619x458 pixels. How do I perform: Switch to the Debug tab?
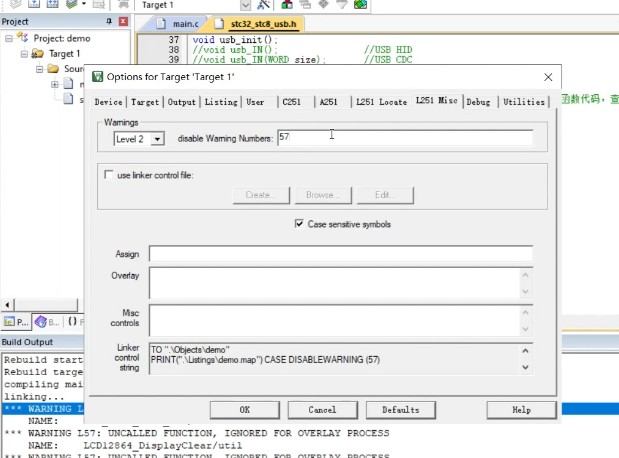tap(478, 102)
